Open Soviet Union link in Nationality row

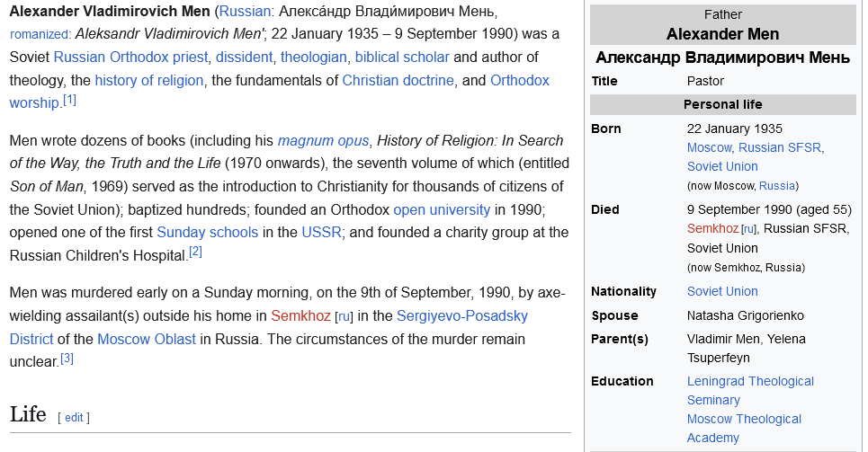(x=722, y=291)
